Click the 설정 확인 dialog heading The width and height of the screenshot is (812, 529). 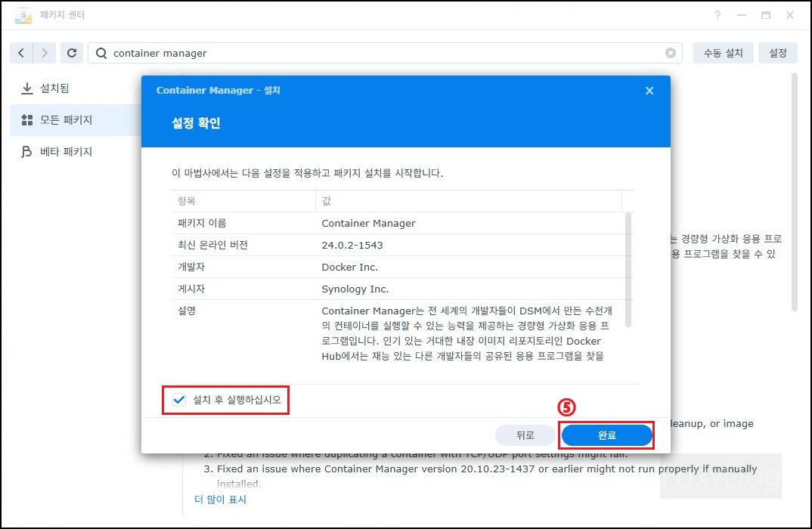tap(196, 123)
